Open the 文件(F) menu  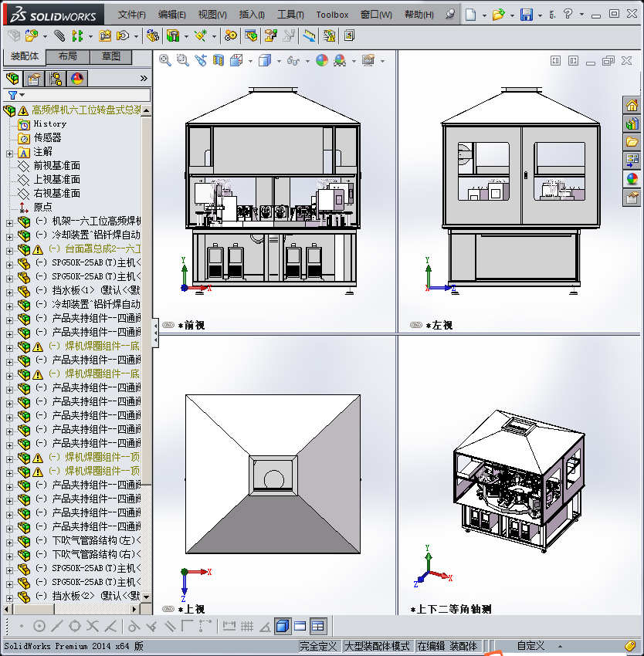click(x=132, y=15)
